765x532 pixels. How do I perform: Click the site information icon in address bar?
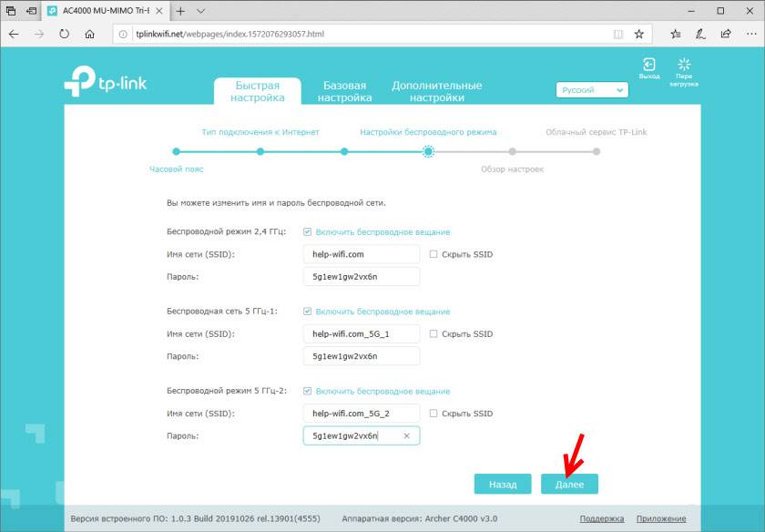[x=124, y=35]
